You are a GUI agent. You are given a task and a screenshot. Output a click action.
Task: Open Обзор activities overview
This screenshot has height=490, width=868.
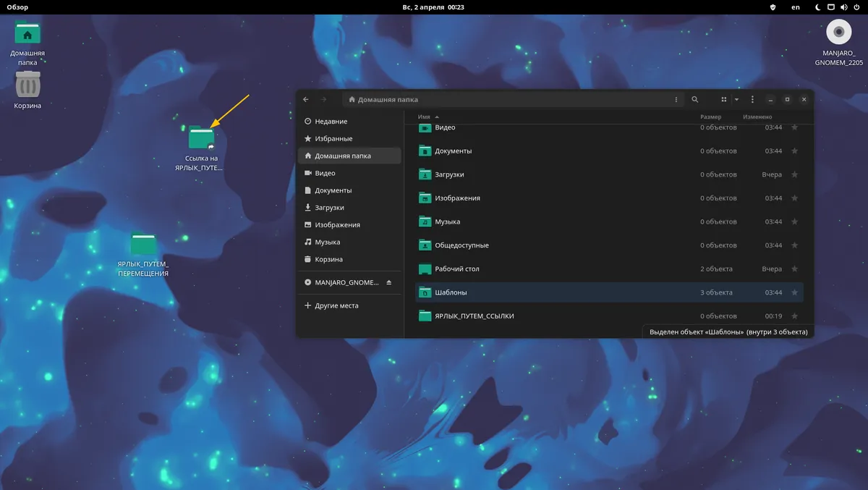(17, 7)
